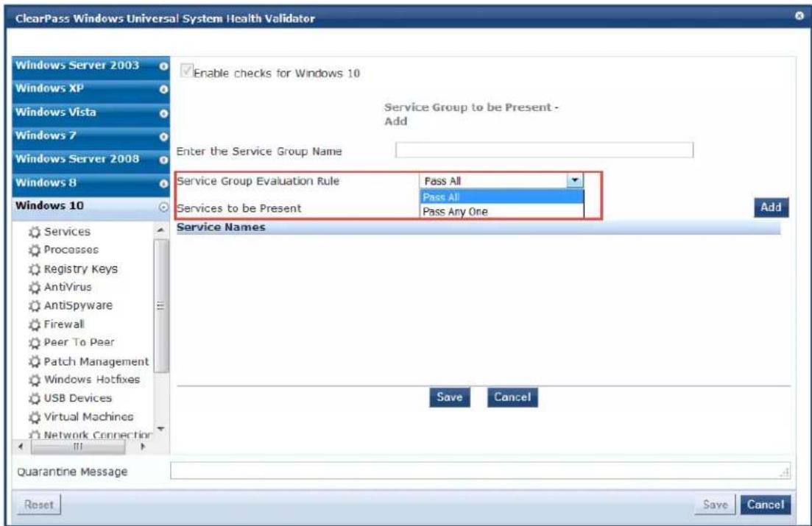Click the gear icon beside Firewall

pyautogui.click(x=35, y=324)
